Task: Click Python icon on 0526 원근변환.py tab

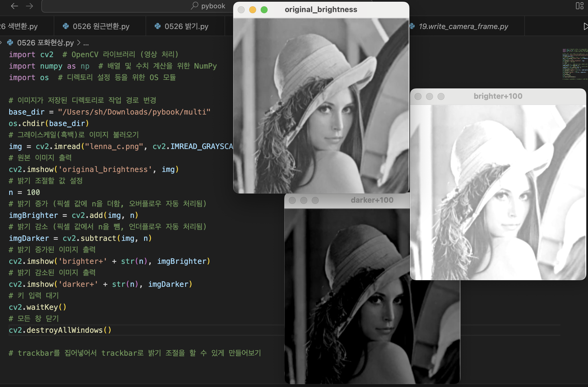Action: tap(66, 26)
